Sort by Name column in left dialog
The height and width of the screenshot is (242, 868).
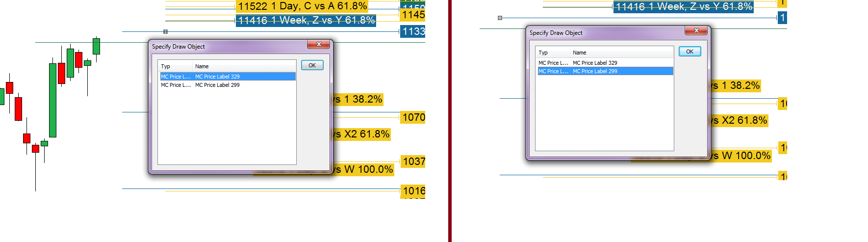pos(244,66)
